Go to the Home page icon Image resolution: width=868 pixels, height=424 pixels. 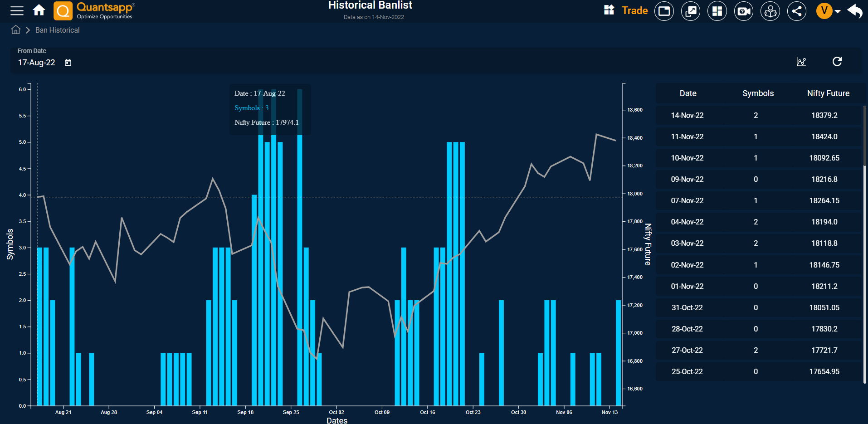pos(39,10)
